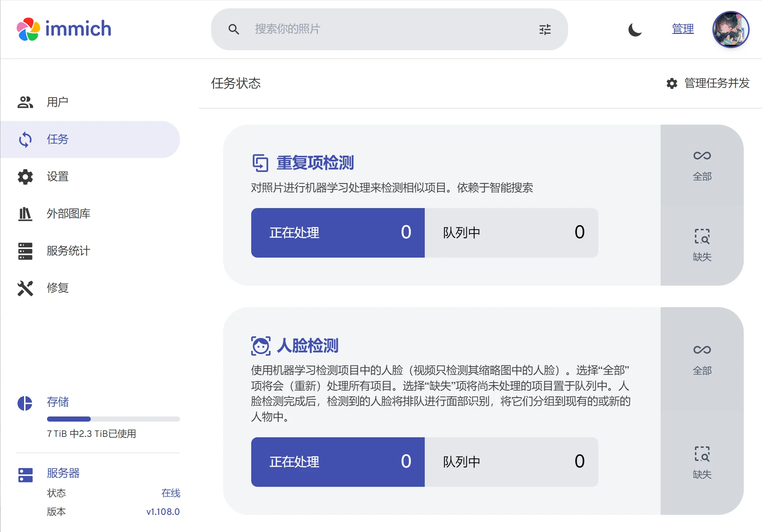Open the user avatar menu
762x532 pixels.
point(730,30)
